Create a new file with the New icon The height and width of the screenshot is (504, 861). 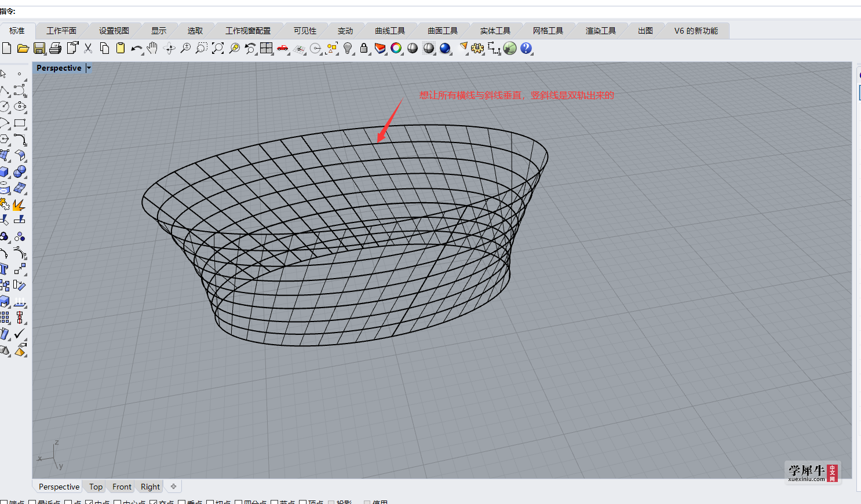(7, 48)
